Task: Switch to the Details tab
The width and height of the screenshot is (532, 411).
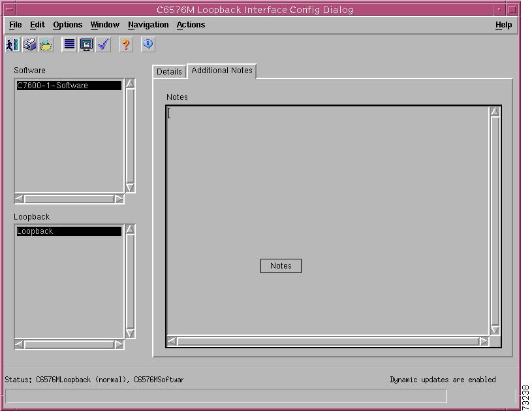Action: (x=169, y=72)
